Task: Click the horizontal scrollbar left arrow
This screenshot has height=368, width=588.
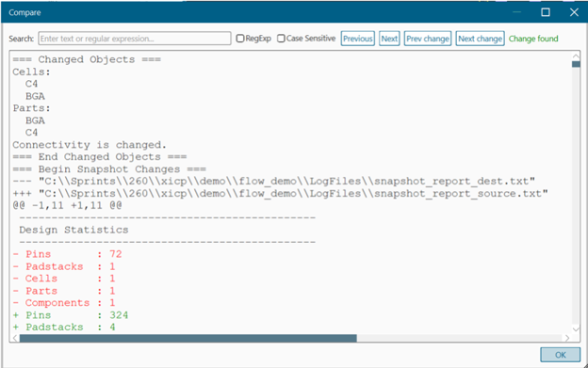Action: [x=15, y=338]
